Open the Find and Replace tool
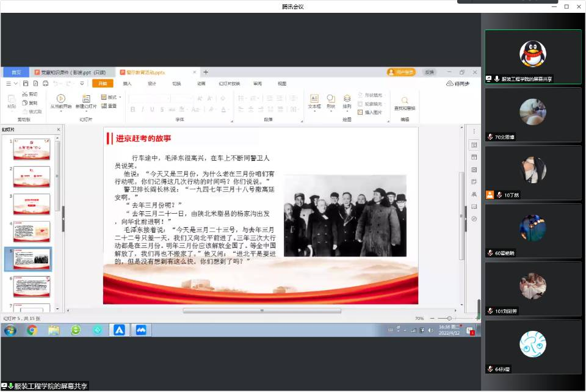Viewport: 586px width, 392px height. tap(404, 100)
